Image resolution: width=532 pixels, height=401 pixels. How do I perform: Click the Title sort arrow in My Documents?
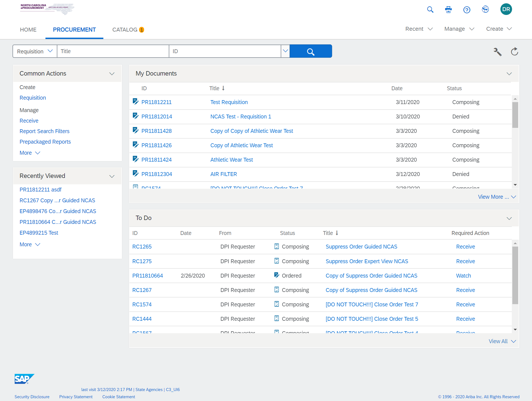click(x=223, y=88)
